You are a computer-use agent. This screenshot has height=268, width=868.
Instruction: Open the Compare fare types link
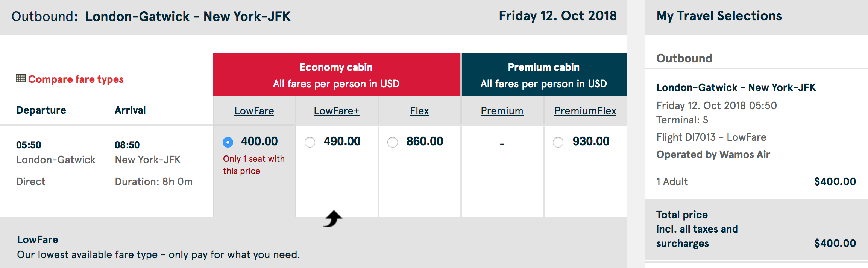pyautogui.click(x=76, y=79)
